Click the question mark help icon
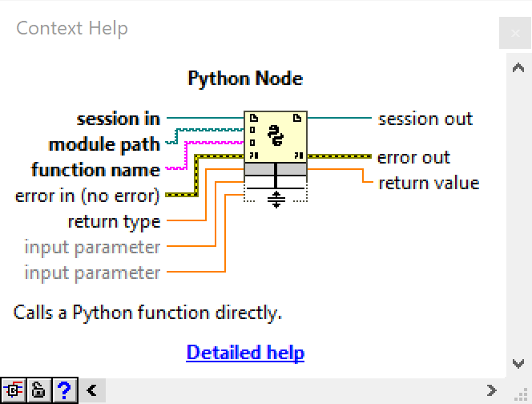This screenshot has width=532, height=404. (x=63, y=391)
